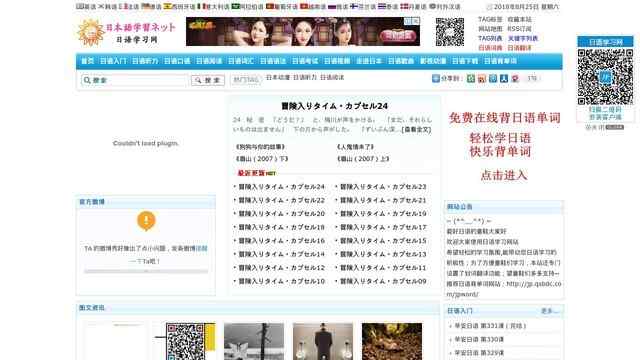
Task: Open the 越南语 link with Vietnamese flag
Action: pyautogui.click(x=313, y=7)
